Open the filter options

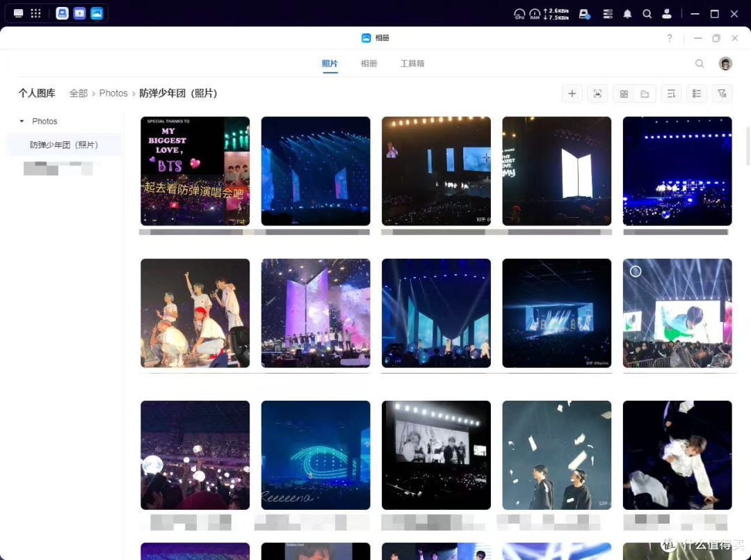(722, 93)
